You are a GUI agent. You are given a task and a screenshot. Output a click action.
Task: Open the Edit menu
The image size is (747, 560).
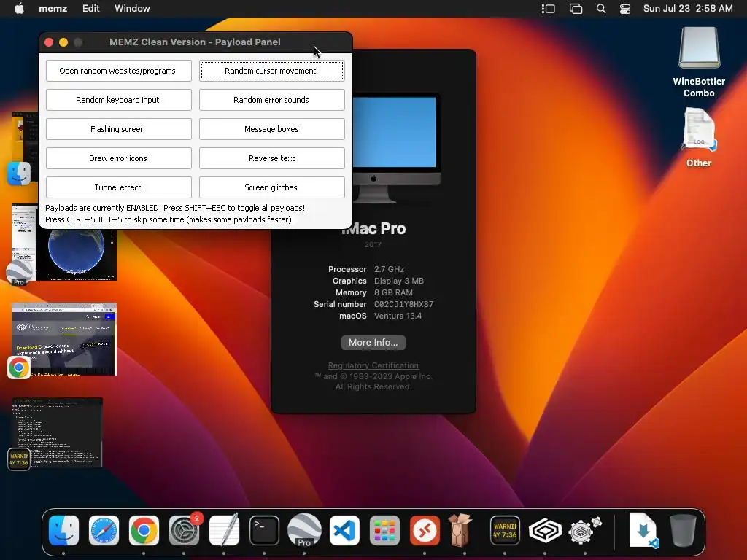coord(91,9)
